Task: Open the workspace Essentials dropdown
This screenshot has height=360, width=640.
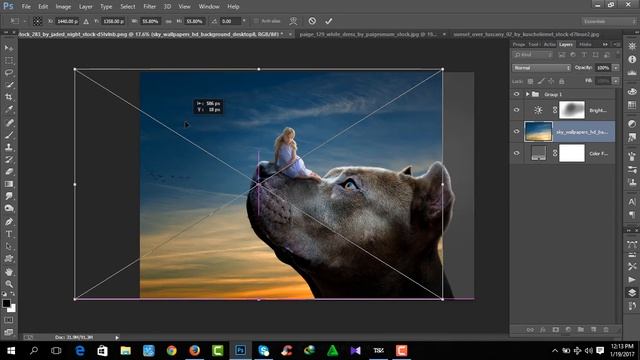Action: 608,21
